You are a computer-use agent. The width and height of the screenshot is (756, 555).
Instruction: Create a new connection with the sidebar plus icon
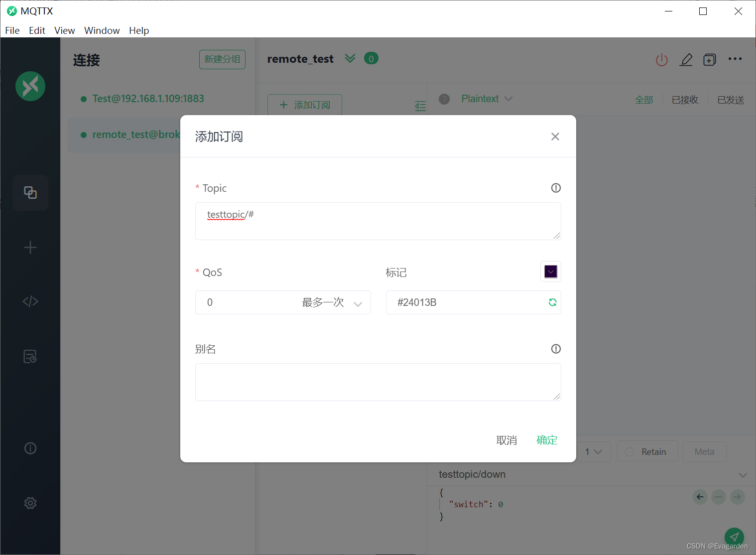coord(30,247)
